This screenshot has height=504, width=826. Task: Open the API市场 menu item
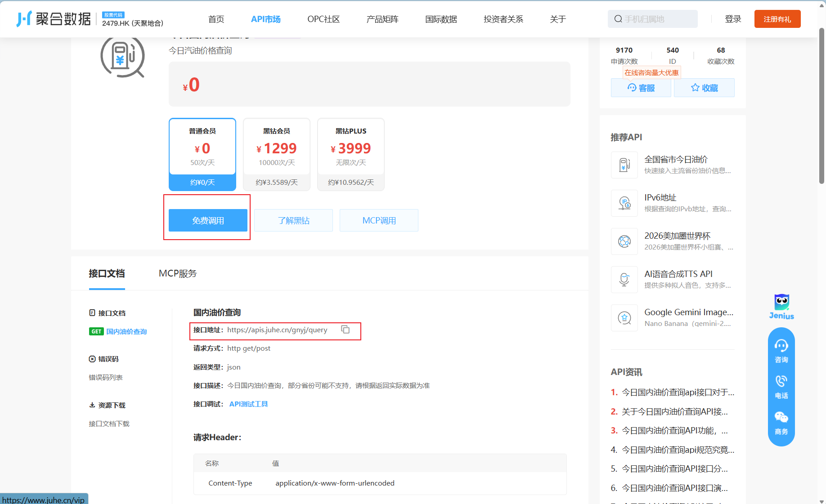[x=265, y=19]
